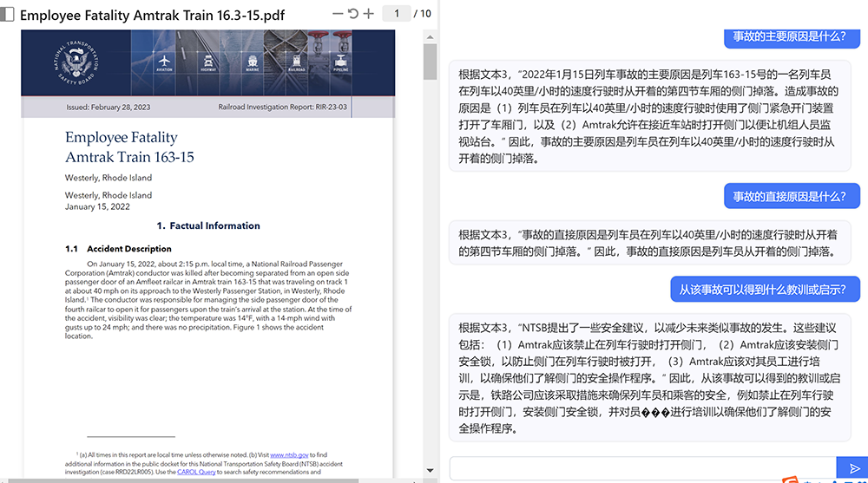Click the PDF scrollbar up arrow
Image resolution: width=868 pixels, height=483 pixels.
(430, 36)
